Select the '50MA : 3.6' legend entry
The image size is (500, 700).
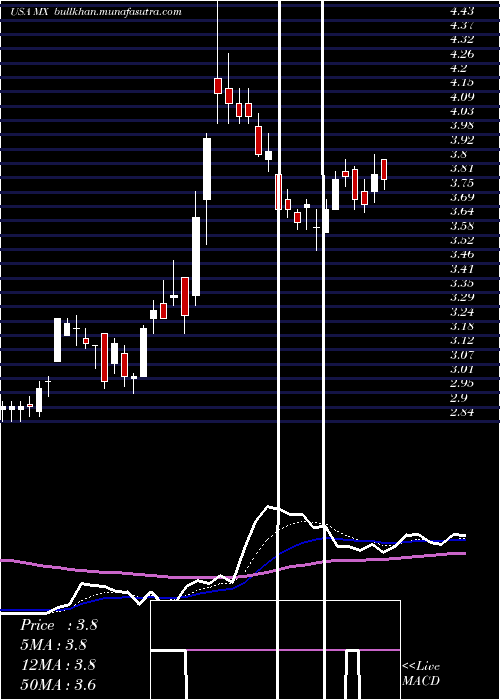58,684
